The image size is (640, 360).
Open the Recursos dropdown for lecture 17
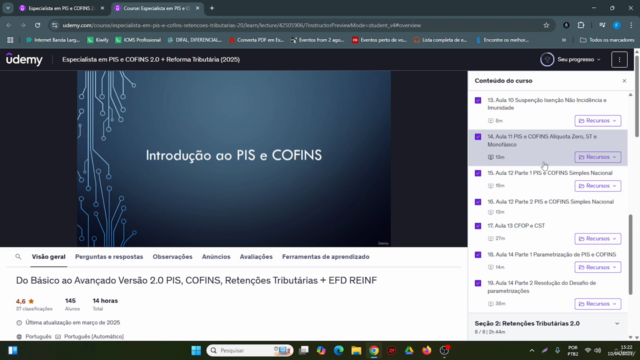point(598,238)
